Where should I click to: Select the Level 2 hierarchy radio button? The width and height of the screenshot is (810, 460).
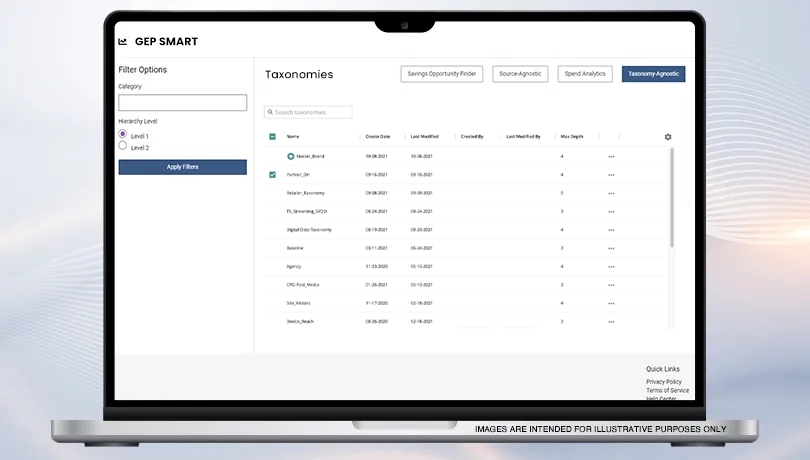(123, 146)
